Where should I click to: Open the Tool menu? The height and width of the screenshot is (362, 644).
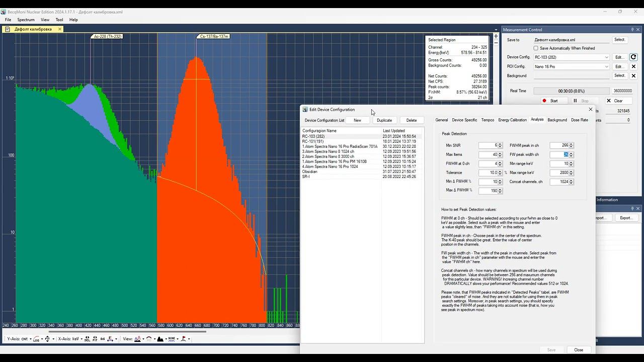(59, 20)
